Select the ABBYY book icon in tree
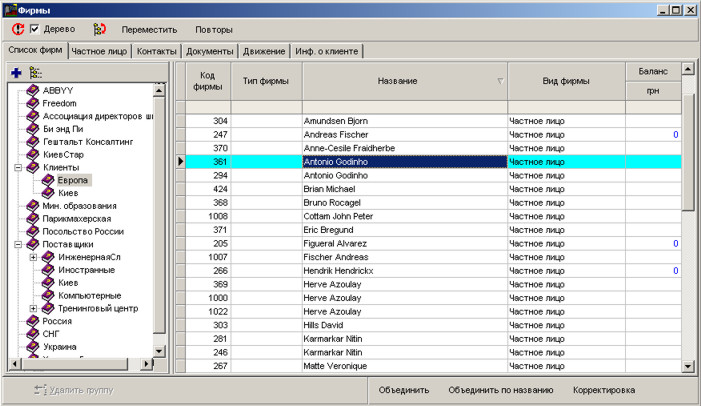The height and width of the screenshot is (406, 701). click(32, 90)
